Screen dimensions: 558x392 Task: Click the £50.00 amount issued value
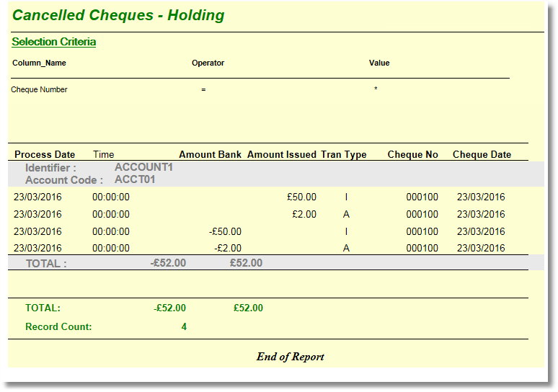tap(301, 197)
